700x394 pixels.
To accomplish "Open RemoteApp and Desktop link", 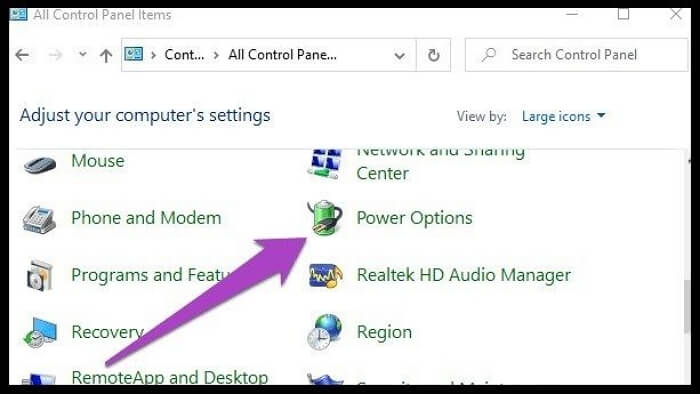I will (x=170, y=377).
